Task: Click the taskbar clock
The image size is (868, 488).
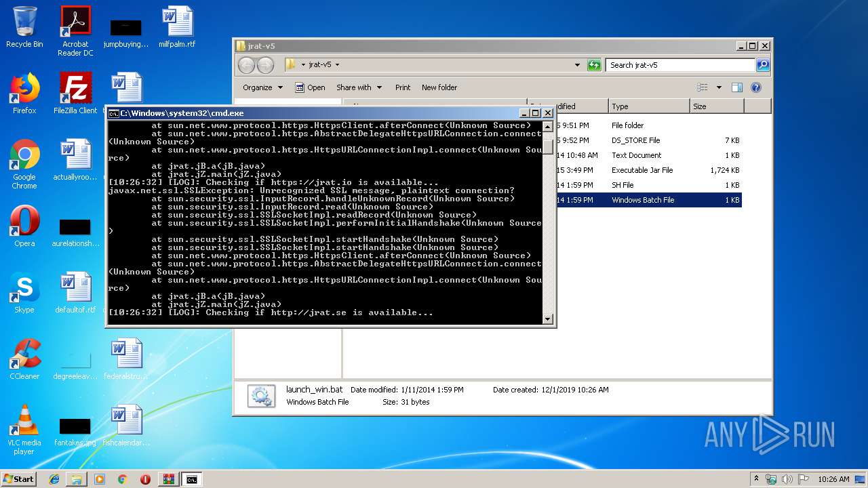Action: pyautogui.click(x=833, y=479)
